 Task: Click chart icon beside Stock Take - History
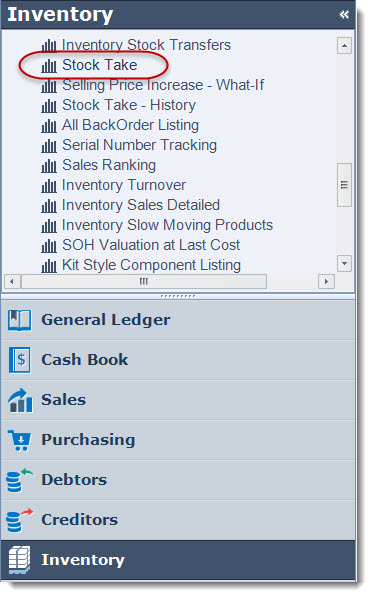tap(49, 106)
